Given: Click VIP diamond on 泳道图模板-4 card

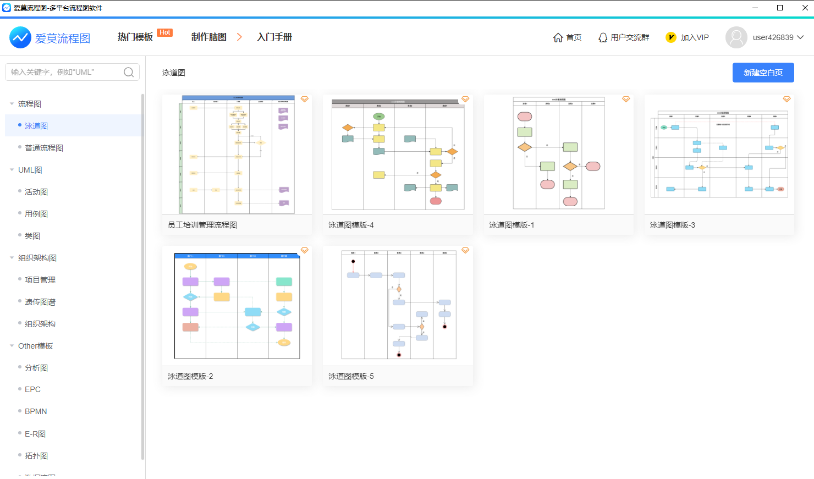Looking at the screenshot, I should point(465,99).
